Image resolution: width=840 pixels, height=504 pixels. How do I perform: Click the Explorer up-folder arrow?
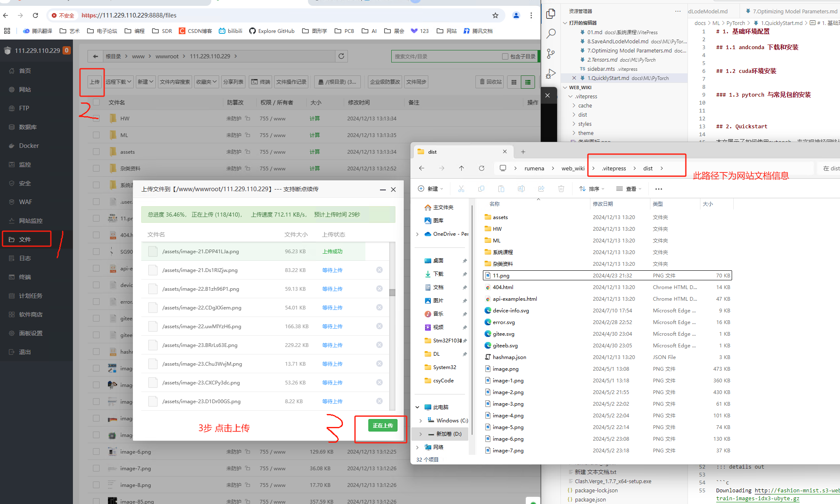461,168
